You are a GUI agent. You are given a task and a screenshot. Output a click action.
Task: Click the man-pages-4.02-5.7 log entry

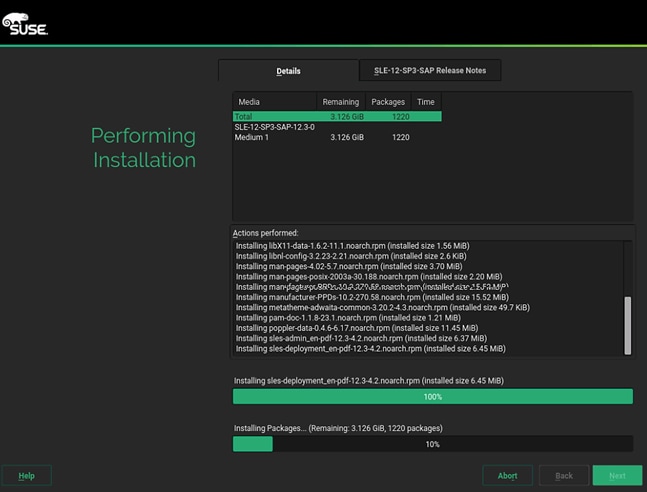349,266
